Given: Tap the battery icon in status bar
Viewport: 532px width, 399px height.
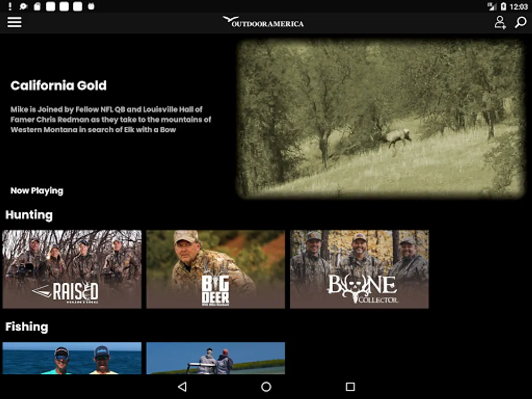Looking at the screenshot, I should 503,7.
